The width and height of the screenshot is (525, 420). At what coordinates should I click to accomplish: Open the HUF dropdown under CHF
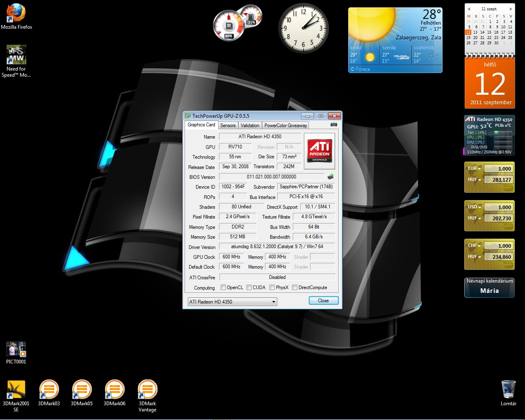coord(474,257)
